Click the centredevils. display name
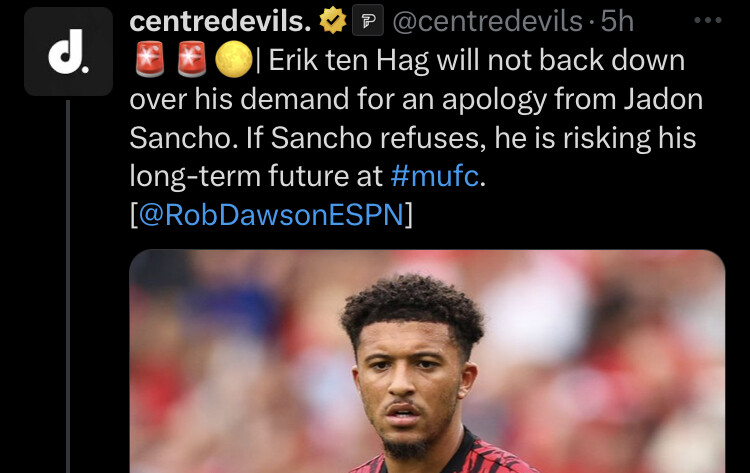The height and width of the screenshot is (473, 750). [x=220, y=21]
